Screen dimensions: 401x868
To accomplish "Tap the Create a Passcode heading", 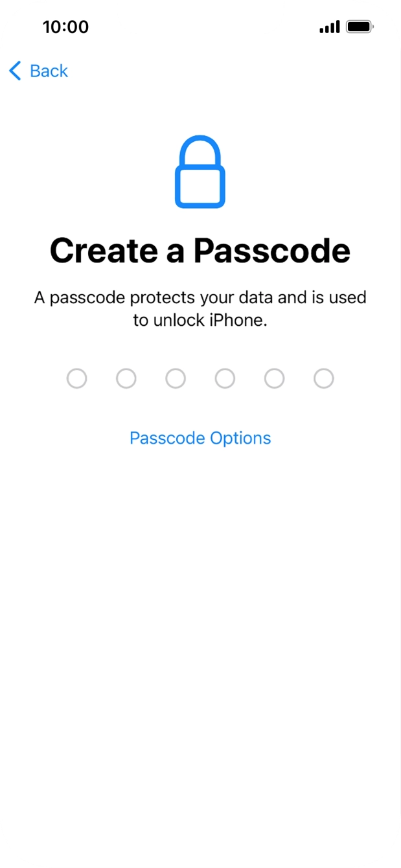I will click(x=200, y=249).
